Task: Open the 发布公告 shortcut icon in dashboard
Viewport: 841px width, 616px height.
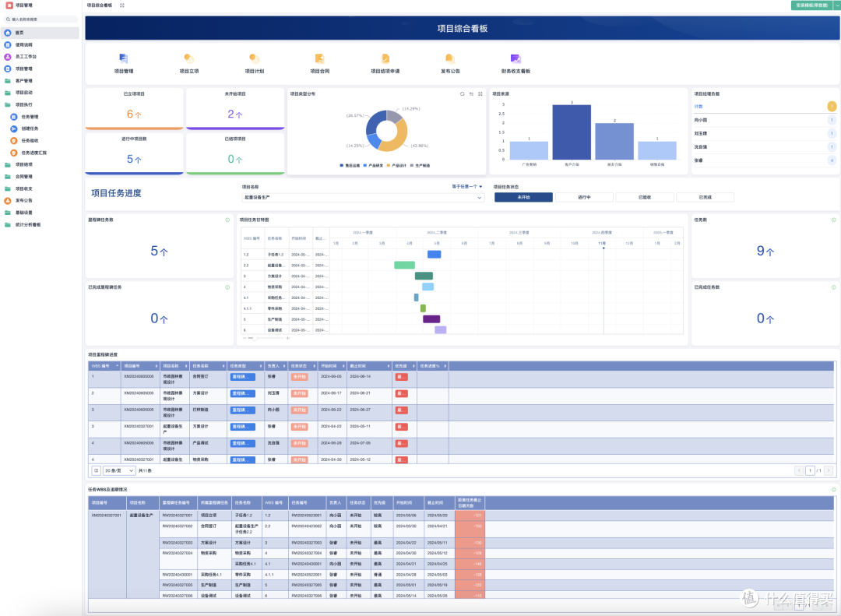Action: click(x=450, y=58)
